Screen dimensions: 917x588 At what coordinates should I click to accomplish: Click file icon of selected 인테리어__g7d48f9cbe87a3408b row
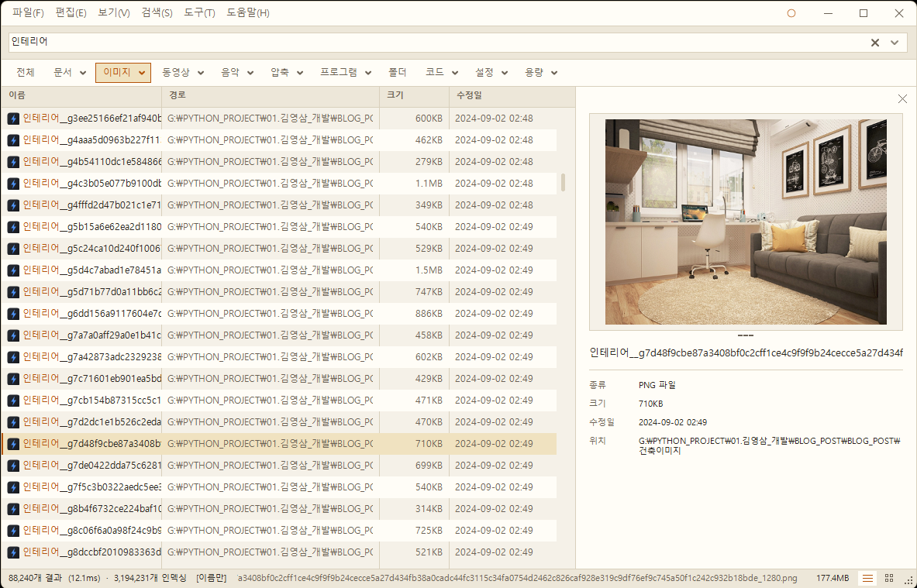[x=13, y=444]
